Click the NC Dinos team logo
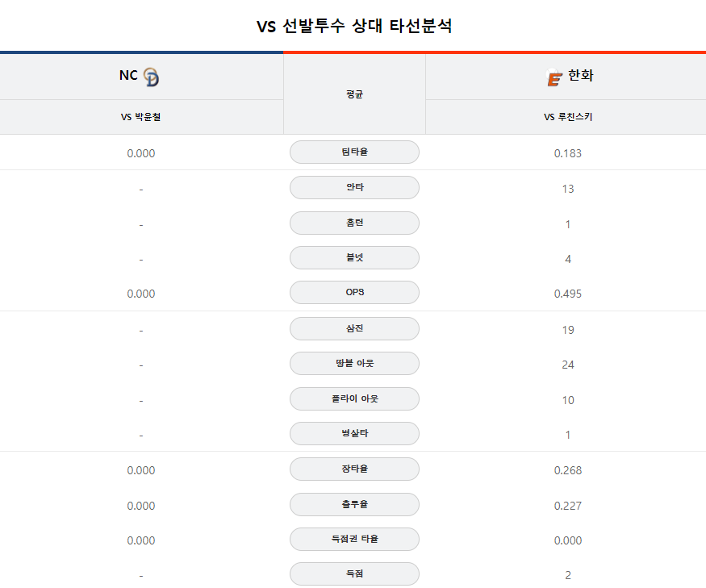The width and height of the screenshot is (706, 588). (x=151, y=77)
